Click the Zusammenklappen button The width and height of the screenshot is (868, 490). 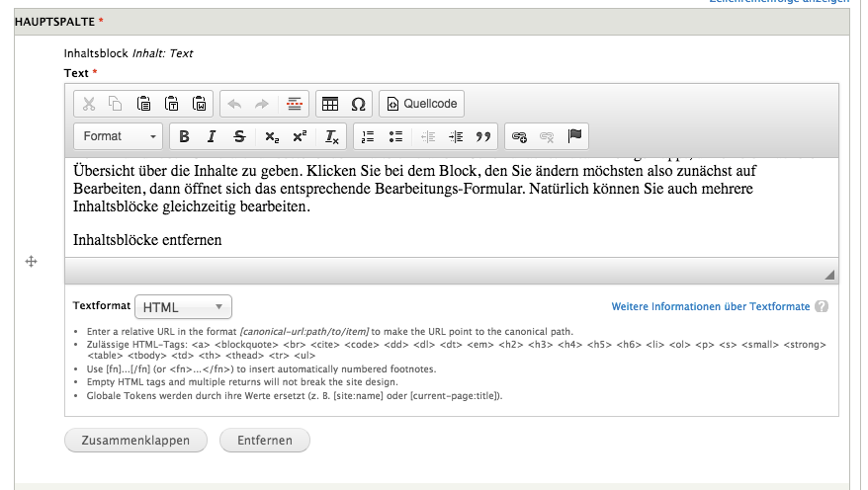click(134, 441)
